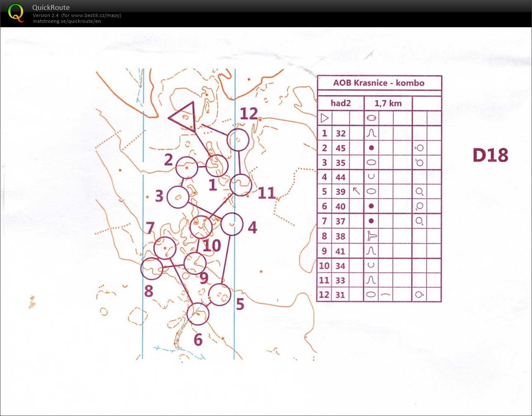This screenshot has height=416, width=532.
Task: Click the start triangle on the map
Action: click(x=184, y=116)
